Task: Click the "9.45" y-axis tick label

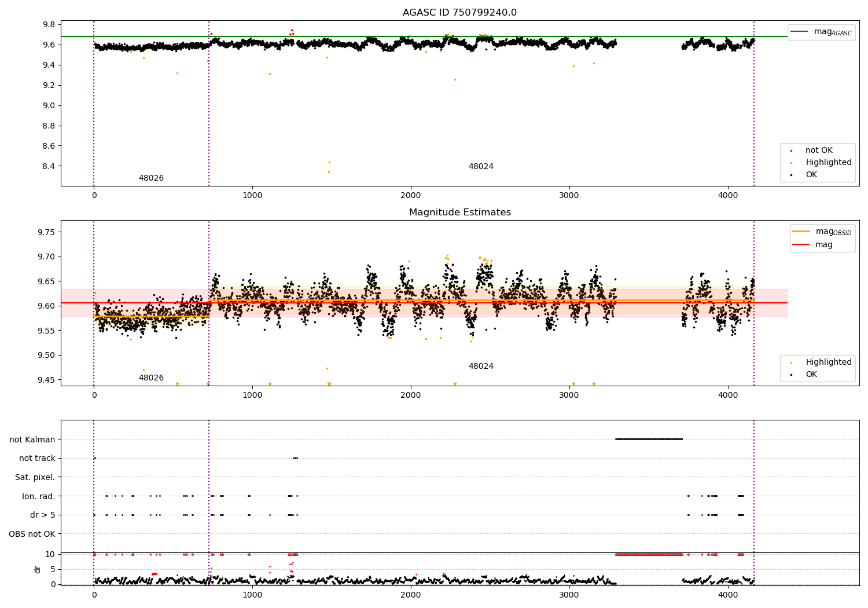Action: pos(46,380)
